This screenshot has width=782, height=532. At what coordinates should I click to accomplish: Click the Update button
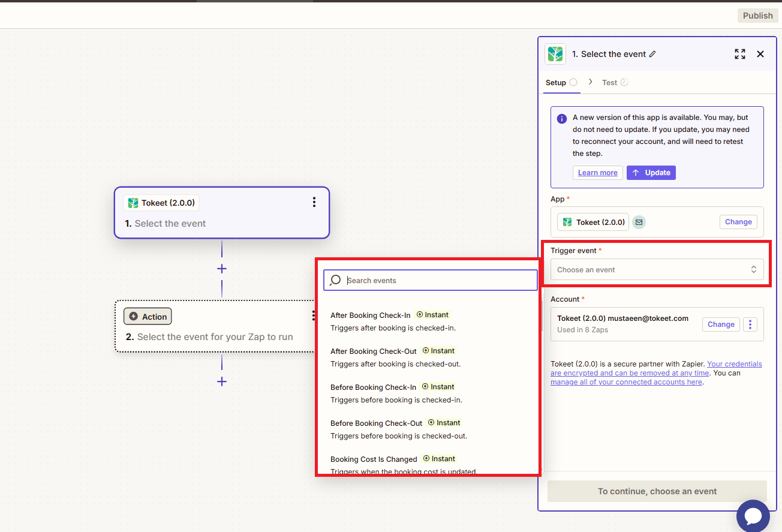coord(651,173)
